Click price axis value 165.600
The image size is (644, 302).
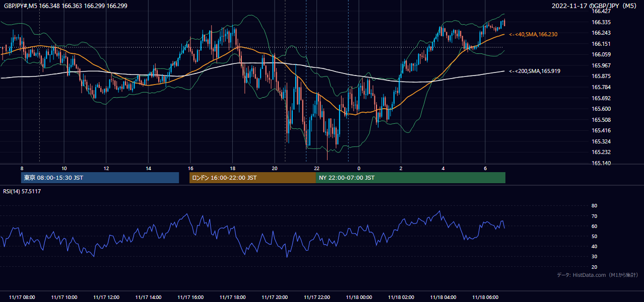tap(601, 109)
